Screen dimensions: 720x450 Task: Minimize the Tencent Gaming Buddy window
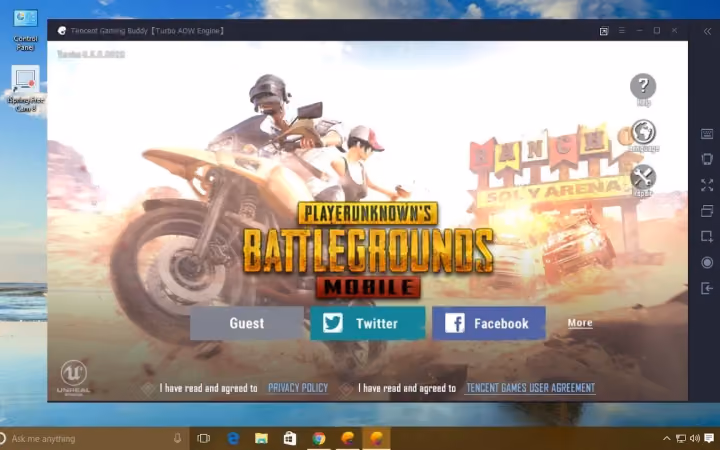[x=639, y=30]
